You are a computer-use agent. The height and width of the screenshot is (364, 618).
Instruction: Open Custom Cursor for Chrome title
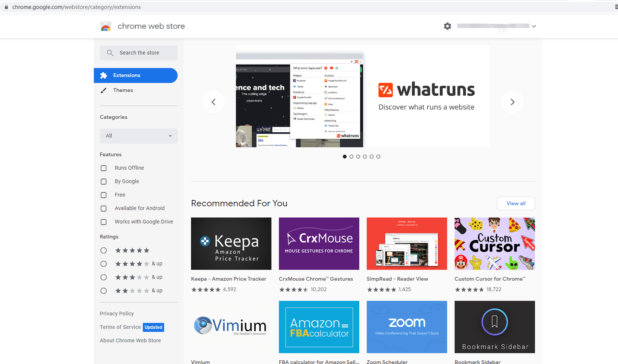pyautogui.click(x=490, y=279)
